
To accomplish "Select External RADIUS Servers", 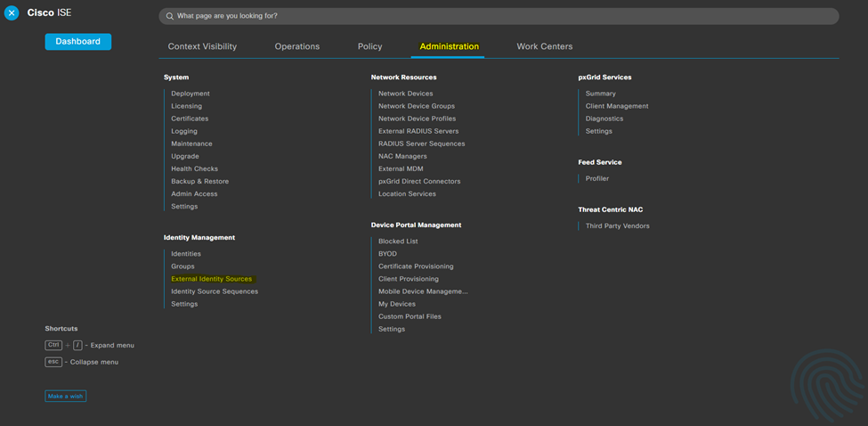I will point(418,131).
